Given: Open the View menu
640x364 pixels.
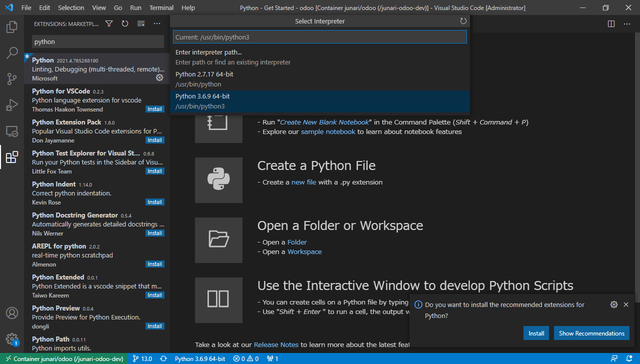Looking at the screenshot, I should pyautogui.click(x=99, y=7).
